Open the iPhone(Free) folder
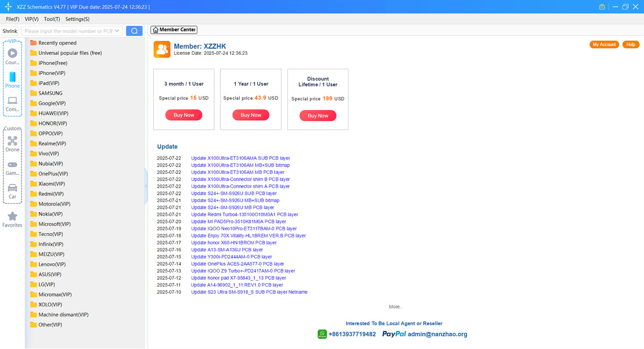This screenshot has height=349, width=644. [x=49, y=63]
